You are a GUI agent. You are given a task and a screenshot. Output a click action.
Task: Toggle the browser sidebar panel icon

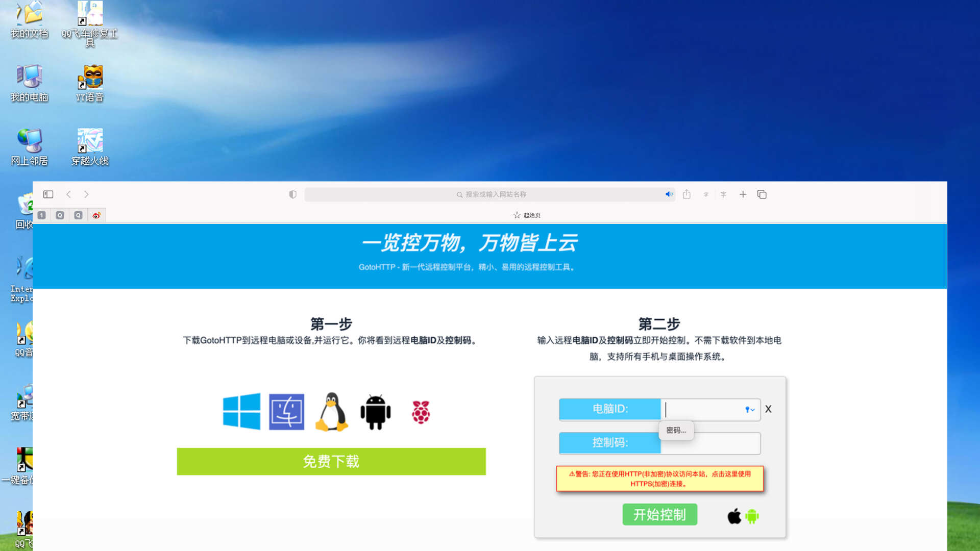[48, 194]
